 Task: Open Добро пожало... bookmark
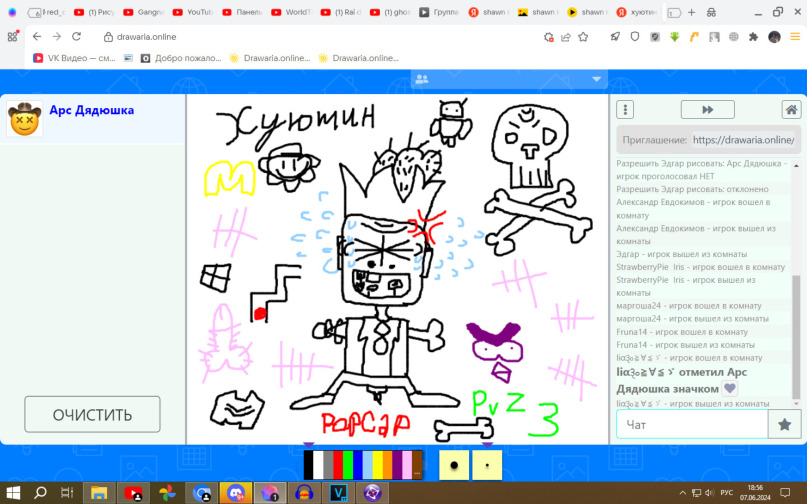pos(181,58)
